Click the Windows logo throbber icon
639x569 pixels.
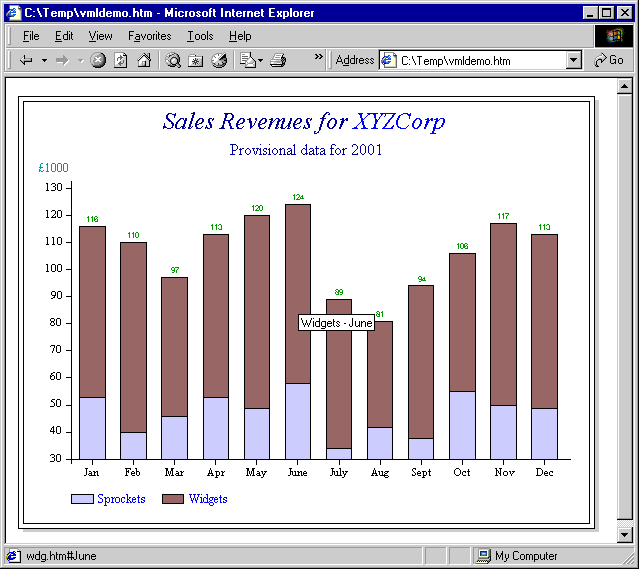(614, 36)
